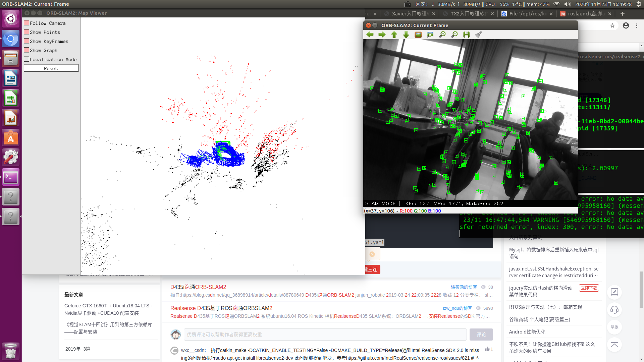Screen dimensions: 644x362
Task: Open System Settings from launcher
Action: pos(11,158)
